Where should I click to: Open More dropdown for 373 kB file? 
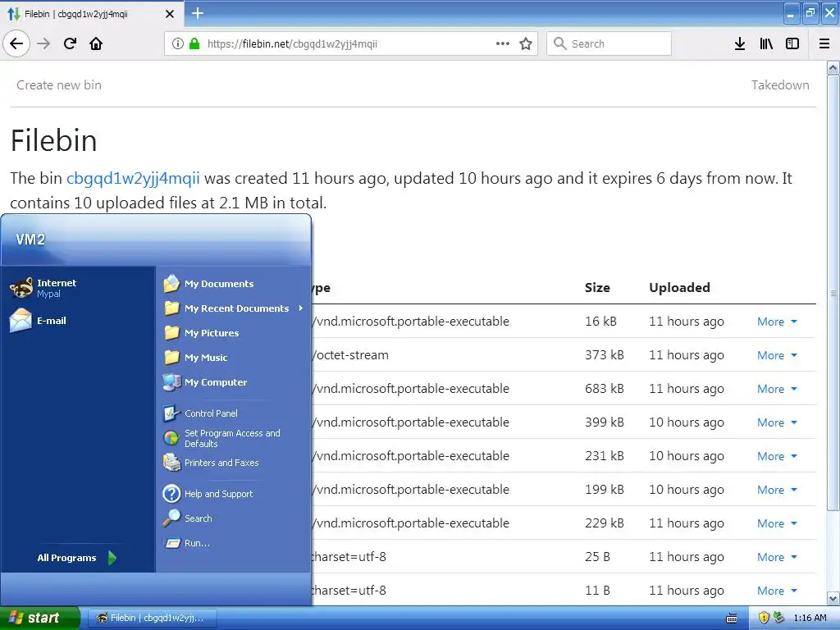777,355
